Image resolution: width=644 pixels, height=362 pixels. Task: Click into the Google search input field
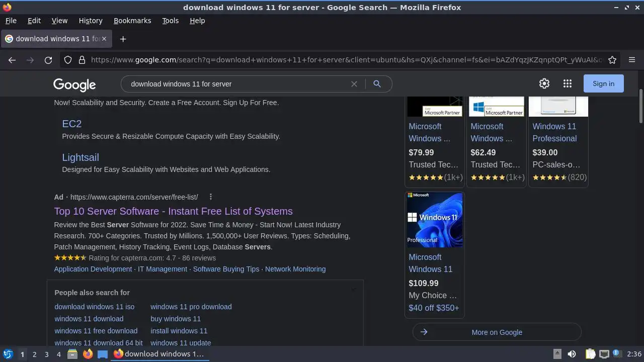pos(239,84)
